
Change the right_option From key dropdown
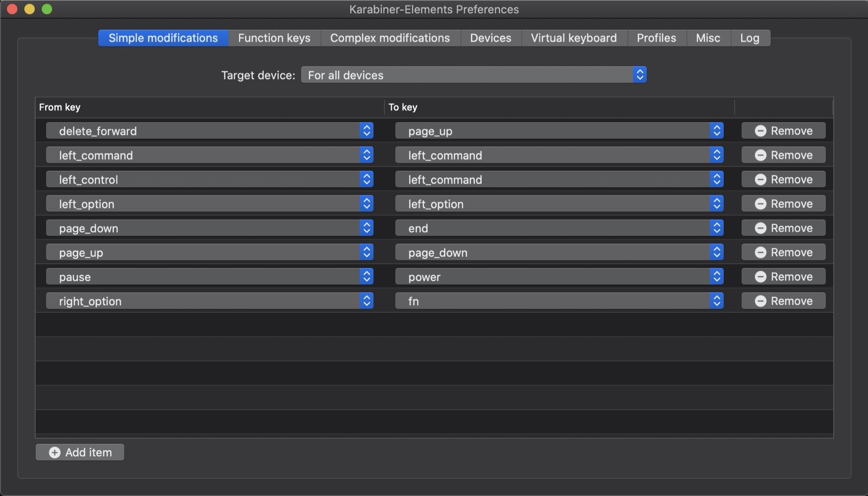click(209, 301)
